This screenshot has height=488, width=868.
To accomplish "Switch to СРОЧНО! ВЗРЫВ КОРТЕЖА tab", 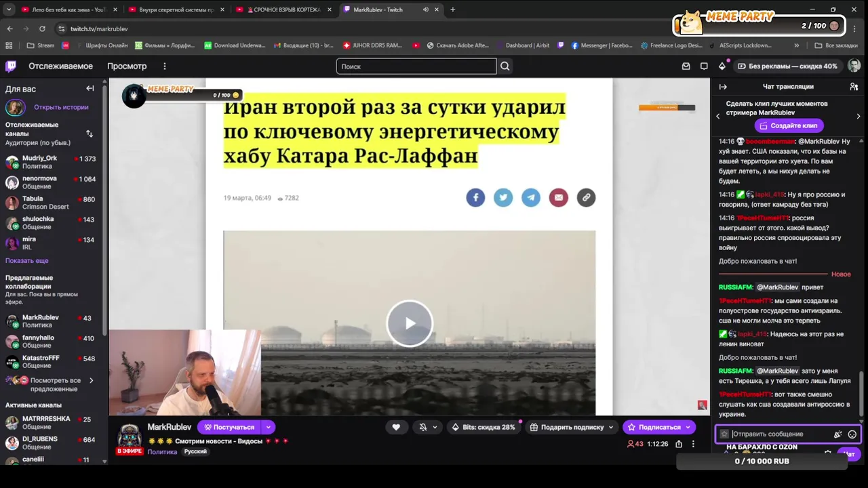I will tap(282, 9).
